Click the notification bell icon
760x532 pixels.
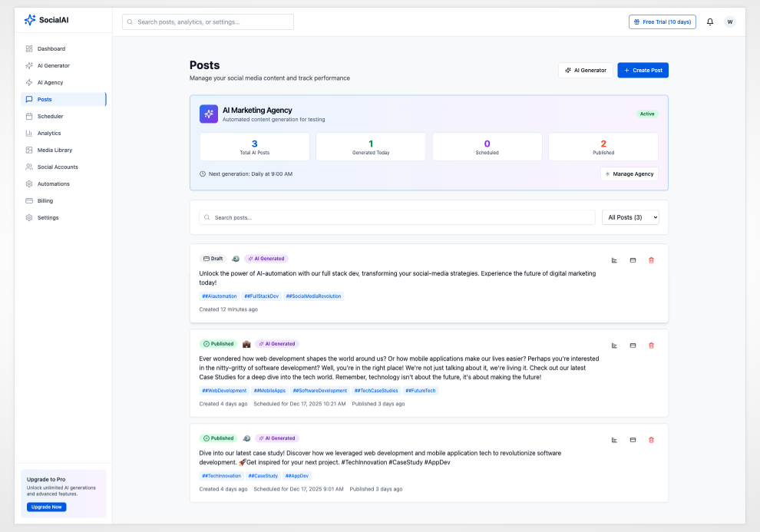pyautogui.click(x=710, y=22)
